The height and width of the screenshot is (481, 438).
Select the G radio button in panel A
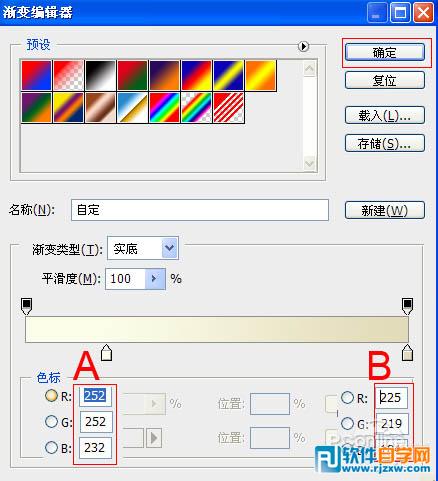[x=51, y=421]
